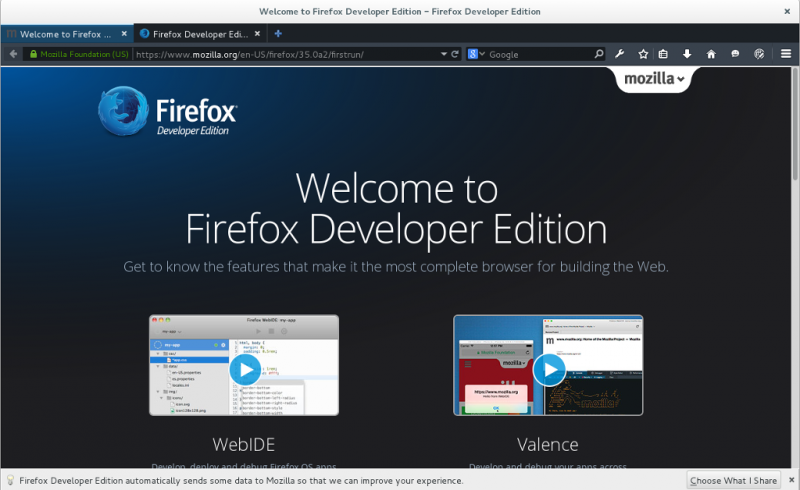Click the Firefox Developer Edition logo
The height and width of the screenshot is (490, 800).
[x=167, y=111]
